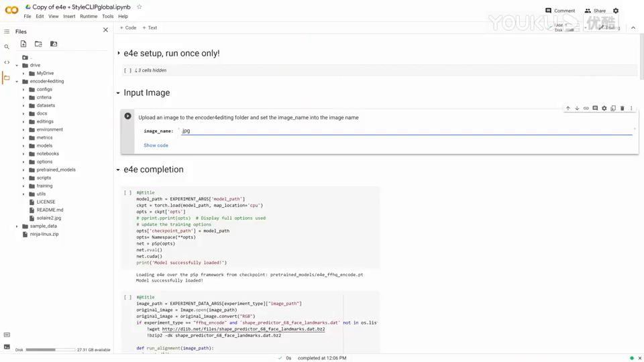Click the image_name input field
The height and width of the screenshot is (362, 644).
(402, 131)
